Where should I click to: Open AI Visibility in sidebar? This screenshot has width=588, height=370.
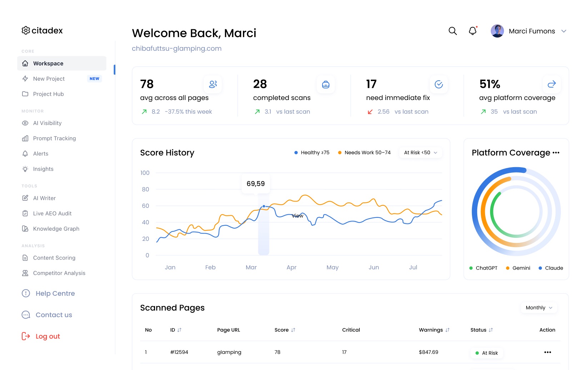click(x=47, y=123)
